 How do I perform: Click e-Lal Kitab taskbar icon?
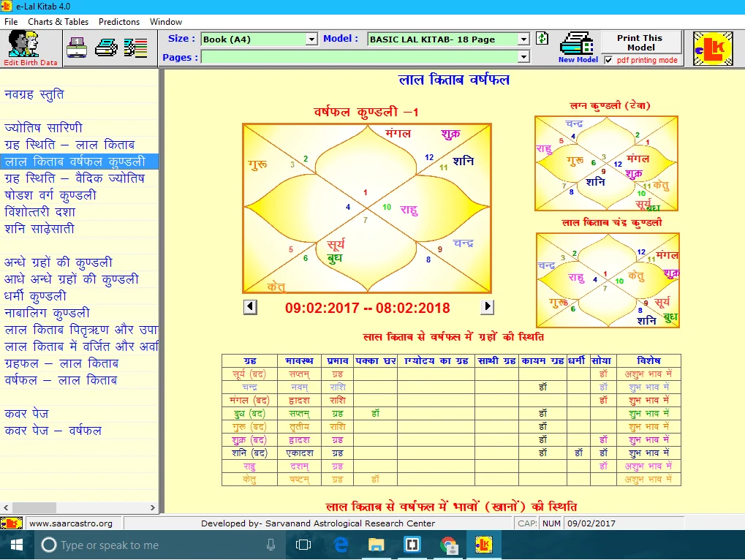point(484,545)
